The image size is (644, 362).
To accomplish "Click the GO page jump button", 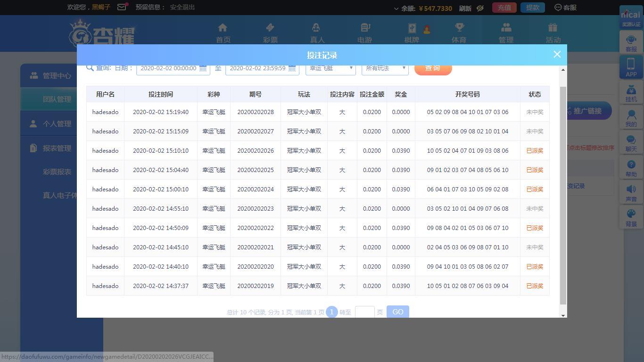I will 398,312.
